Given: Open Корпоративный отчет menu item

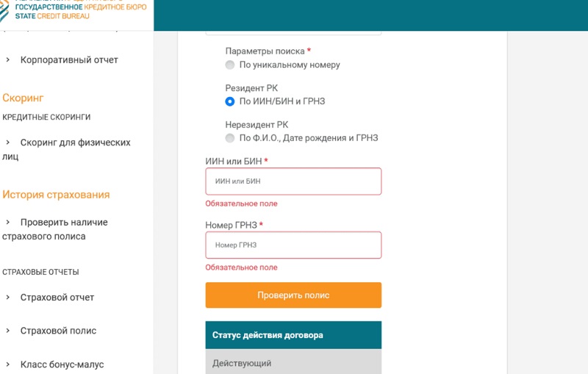Looking at the screenshot, I should [69, 60].
